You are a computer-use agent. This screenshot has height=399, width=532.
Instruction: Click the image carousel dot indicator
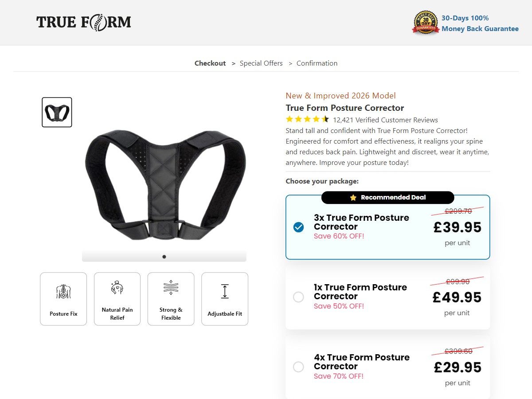[x=164, y=257]
